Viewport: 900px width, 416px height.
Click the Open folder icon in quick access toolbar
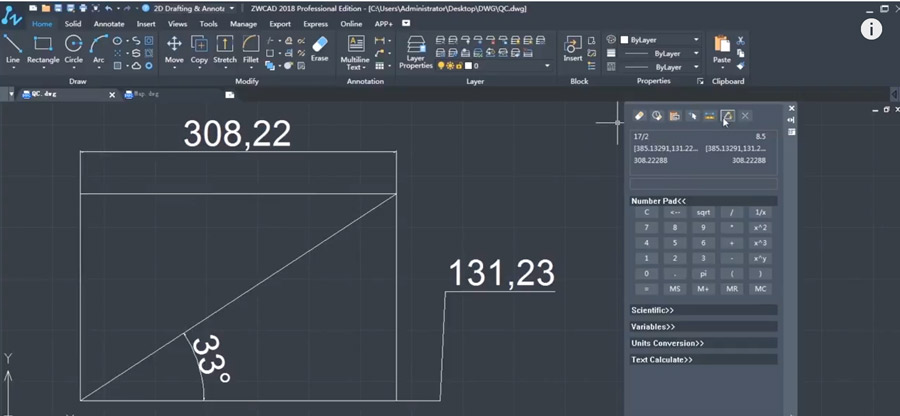point(45,9)
